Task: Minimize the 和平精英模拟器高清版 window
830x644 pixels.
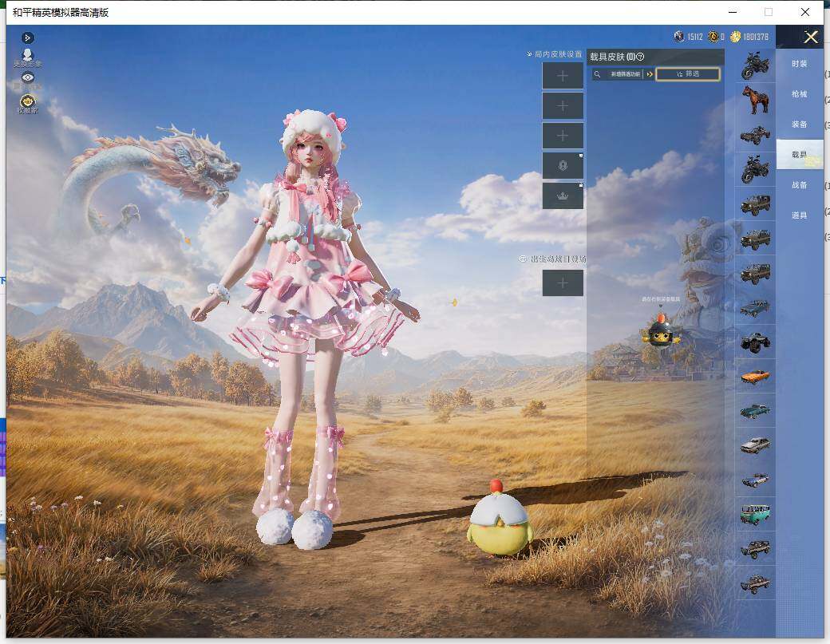Action: 733,12
